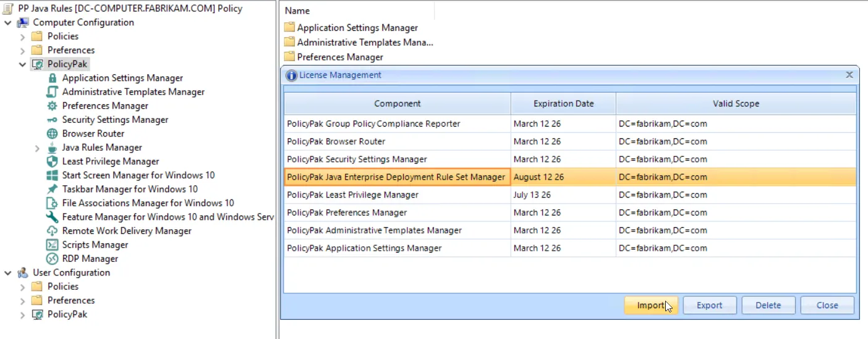Click the Preferences Manager gear icon
Viewport: 868px width, 339px height.
pyautogui.click(x=52, y=106)
